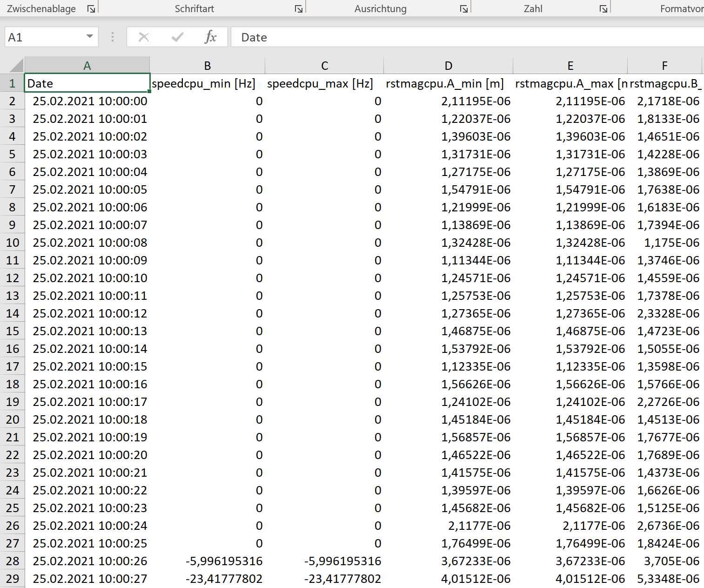Viewport: 704px width, 588px height.
Task: Click the Name Box showing A1
Action: click(44, 37)
